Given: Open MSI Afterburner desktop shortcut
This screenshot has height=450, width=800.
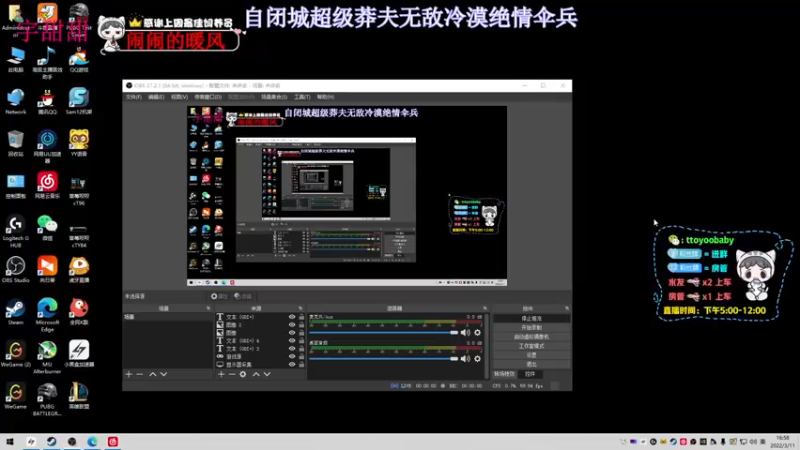Looking at the screenshot, I should click(47, 357).
